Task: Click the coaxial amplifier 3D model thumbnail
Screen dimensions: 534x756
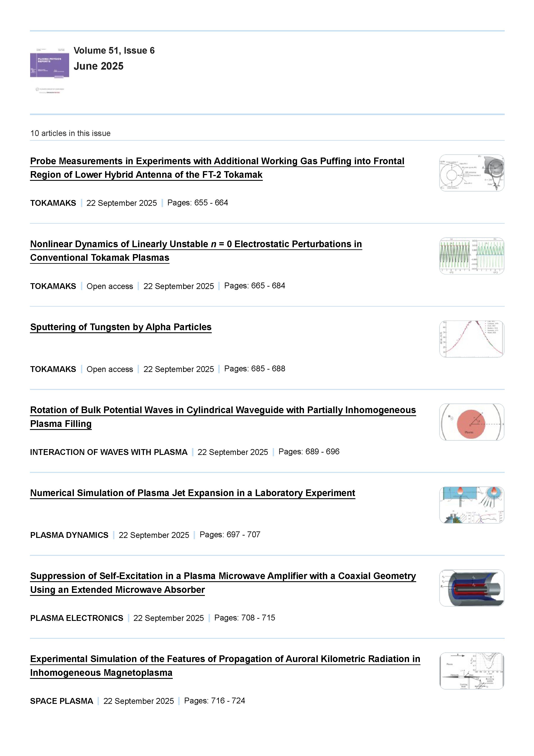Action: (x=471, y=588)
